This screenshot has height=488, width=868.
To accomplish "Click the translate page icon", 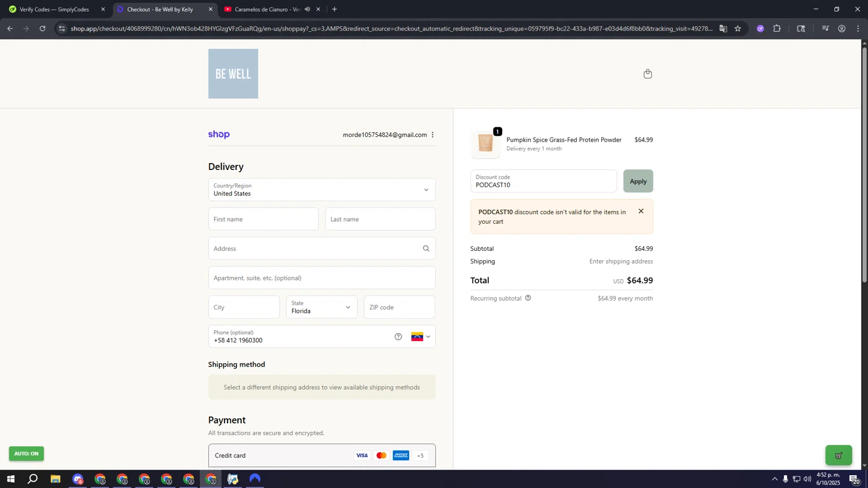I will pos(723,28).
